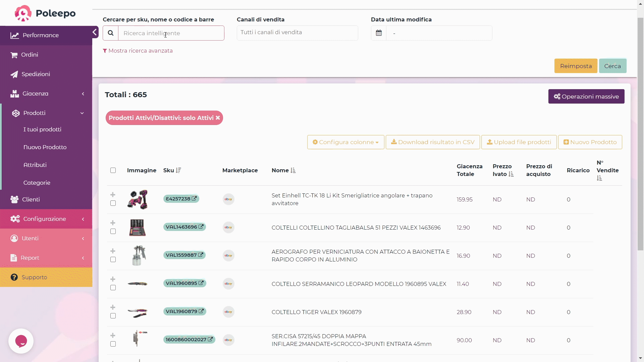The height and width of the screenshot is (362, 644).
Task: Check the select-all products checkbox
Action: tap(113, 170)
